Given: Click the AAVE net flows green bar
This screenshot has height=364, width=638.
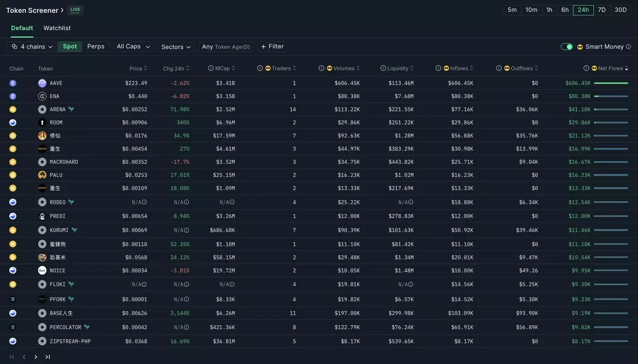Looking at the screenshot, I should [611, 83].
